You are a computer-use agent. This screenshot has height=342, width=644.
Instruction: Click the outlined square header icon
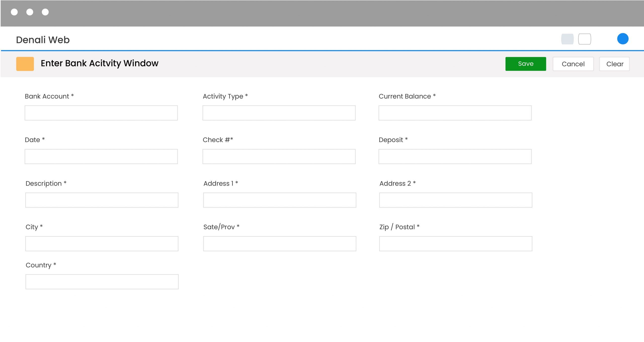coord(584,39)
